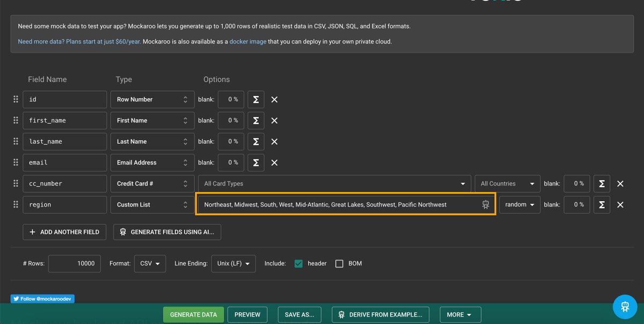Set blank percentage for id field
644x324 pixels.
point(231,99)
